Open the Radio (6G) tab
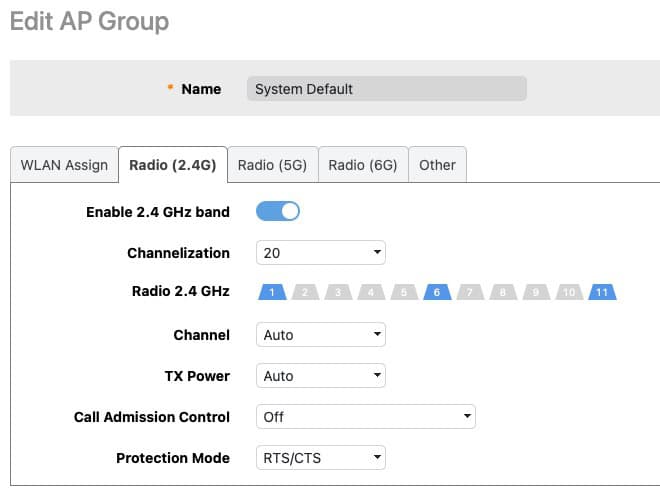 click(x=363, y=165)
